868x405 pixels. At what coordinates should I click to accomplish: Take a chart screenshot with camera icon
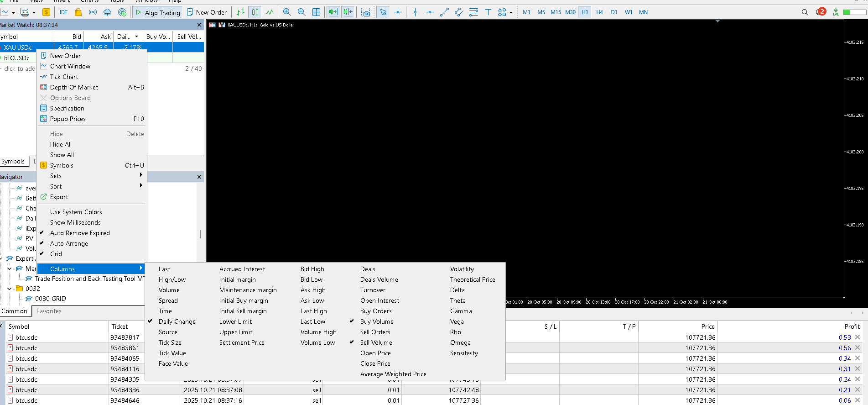366,12
